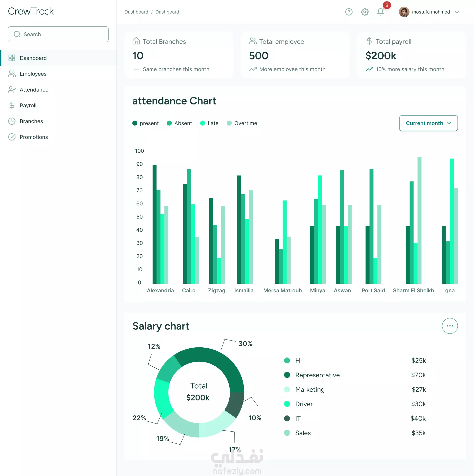Expand the mostafa mohmed user menu chevron
The width and height of the screenshot is (474, 476).
pyautogui.click(x=457, y=12)
